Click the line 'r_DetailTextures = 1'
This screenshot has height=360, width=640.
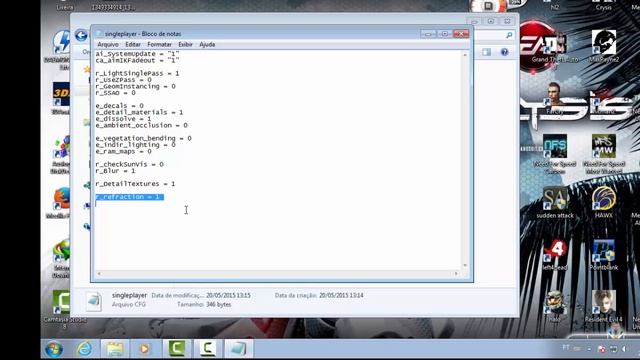click(x=135, y=184)
